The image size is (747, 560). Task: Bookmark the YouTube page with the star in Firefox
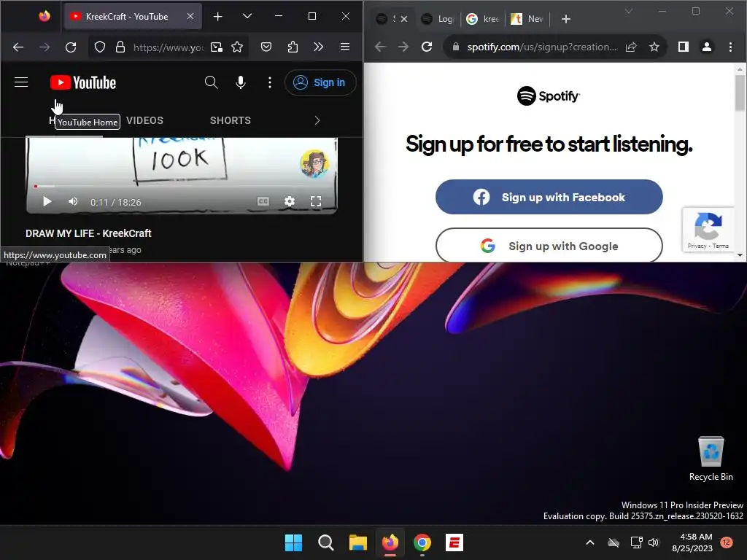point(237,47)
